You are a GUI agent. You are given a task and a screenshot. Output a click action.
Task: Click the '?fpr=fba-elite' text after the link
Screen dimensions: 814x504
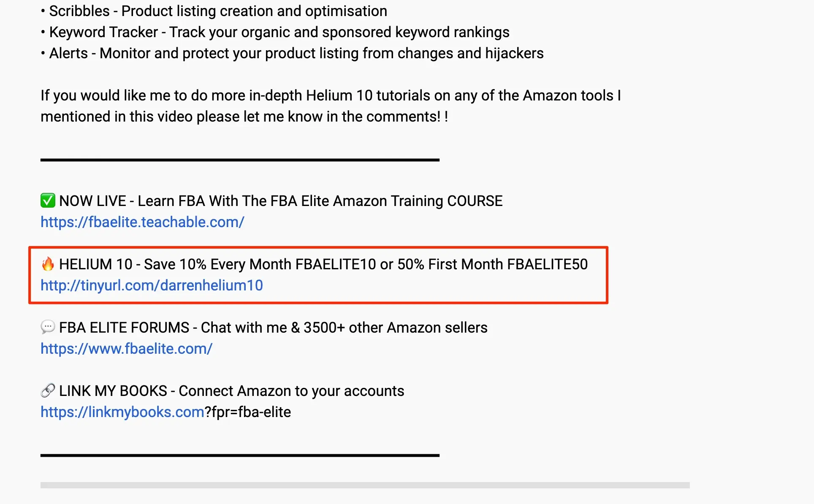(248, 412)
